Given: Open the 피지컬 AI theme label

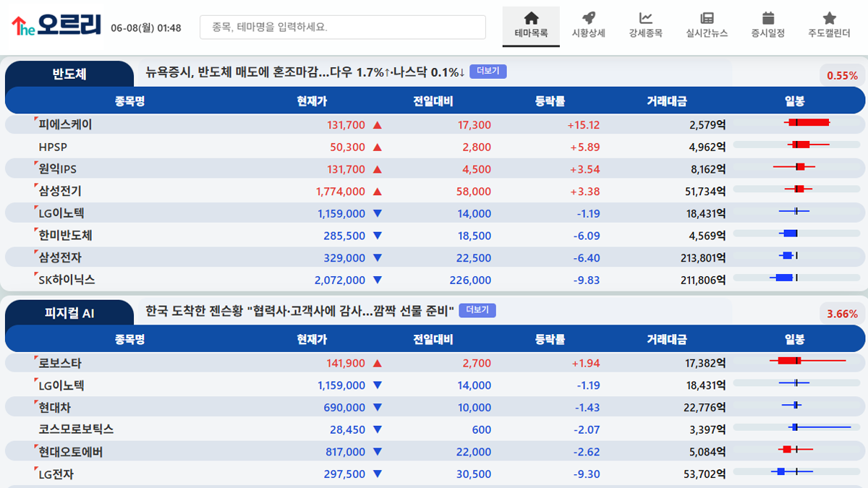Looking at the screenshot, I should (69, 313).
